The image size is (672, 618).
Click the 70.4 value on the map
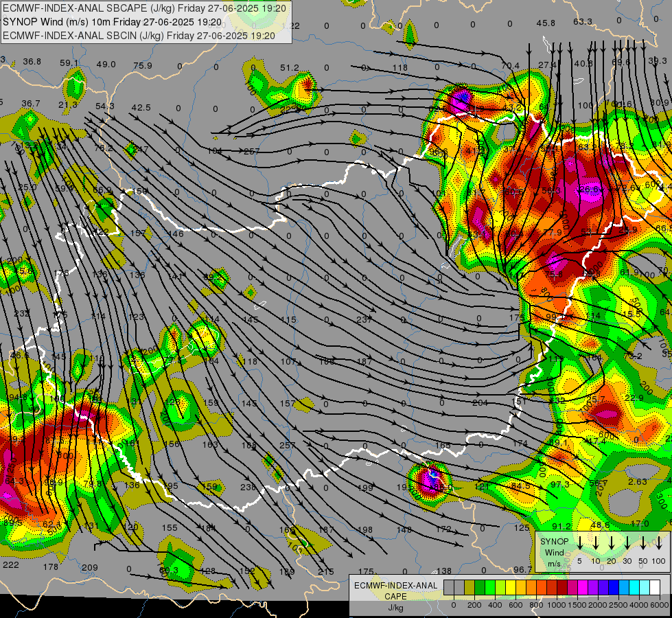pos(510,66)
